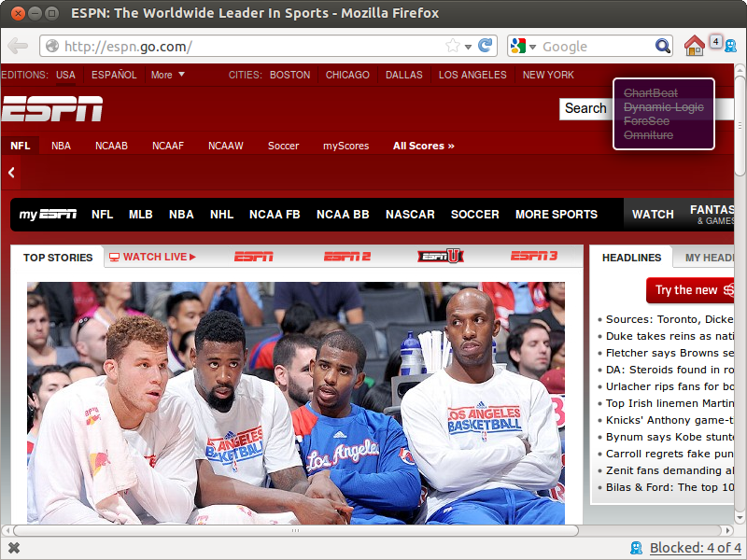Reload the page using the refresh icon
The height and width of the screenshot is (560, 747).
485,46
